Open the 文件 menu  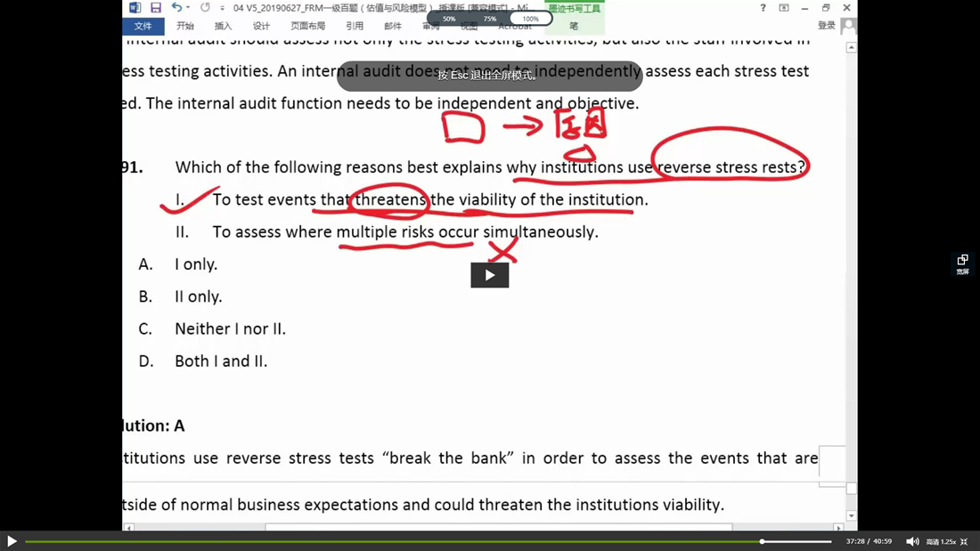143,26
